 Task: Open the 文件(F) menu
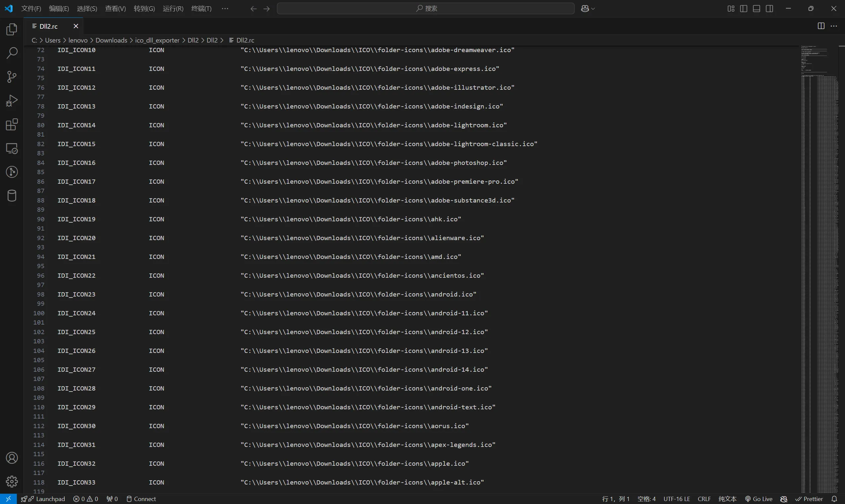click(31, 9)
